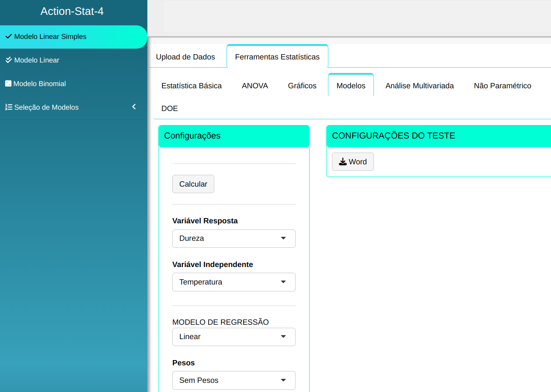Viewport: 551px width, 392px height.
Task: Click the double-check icon beside Modelo Linear
Action: point(8,60)
